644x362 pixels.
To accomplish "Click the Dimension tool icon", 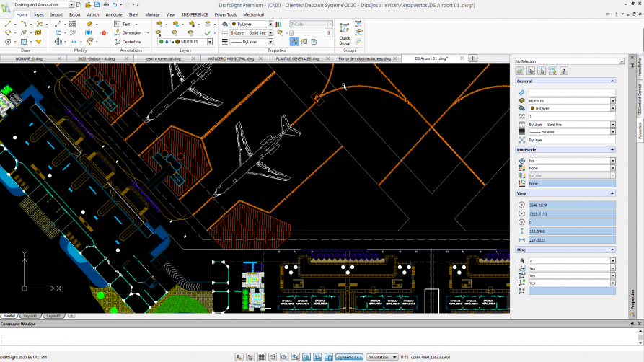I will (x=117, y=32).
